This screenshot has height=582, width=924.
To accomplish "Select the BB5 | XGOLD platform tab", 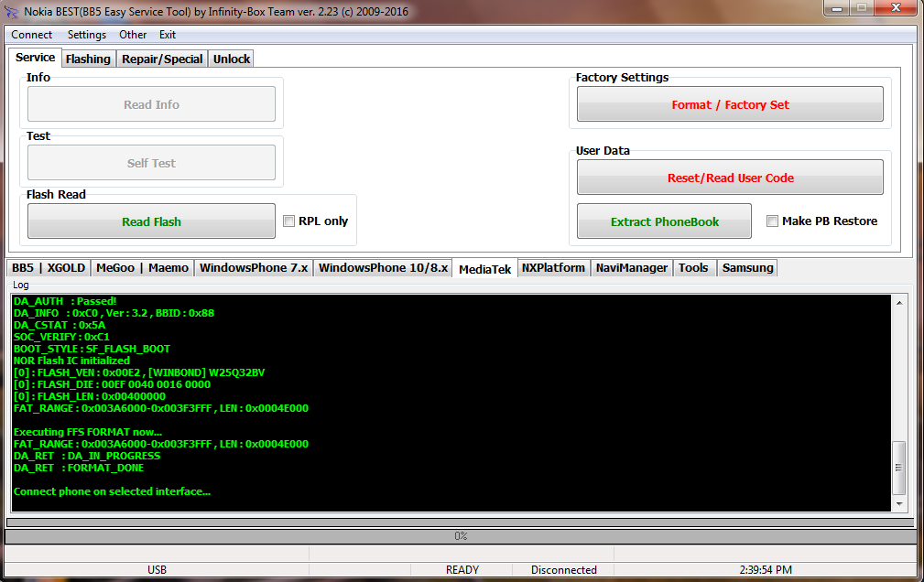I will point(49,268).
